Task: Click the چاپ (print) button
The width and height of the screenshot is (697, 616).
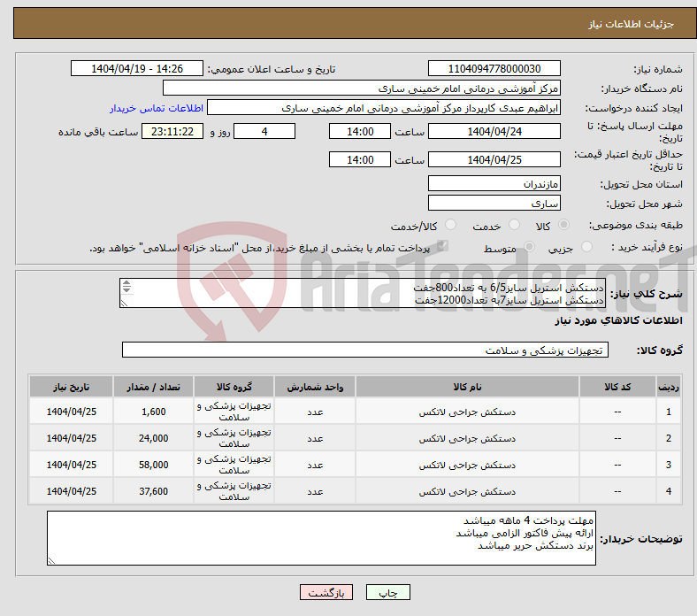Action: click(x=387, y=592)
